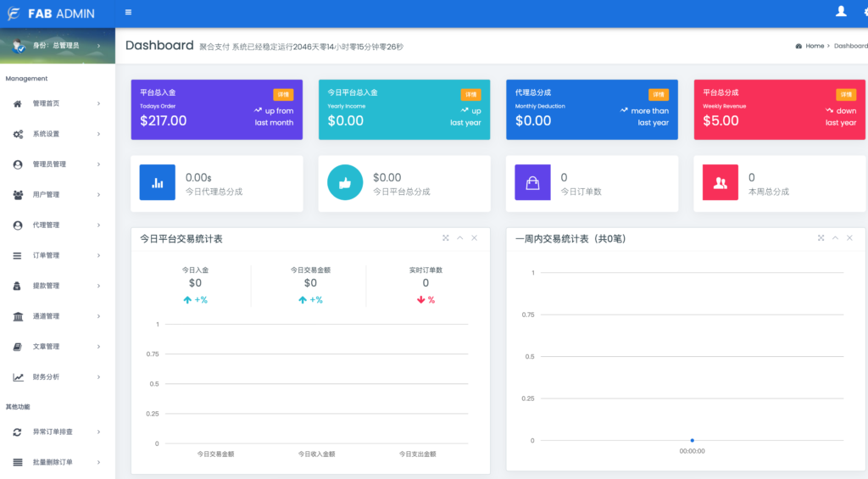The image size is (868, 479).
Task: Click the line chart icon beside 财务分析
Action: 18,377
